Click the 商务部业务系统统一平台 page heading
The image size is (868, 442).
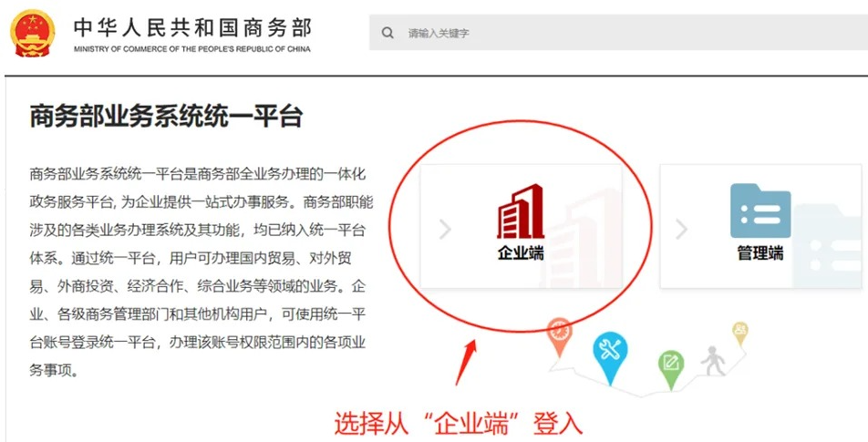point(166,118)
